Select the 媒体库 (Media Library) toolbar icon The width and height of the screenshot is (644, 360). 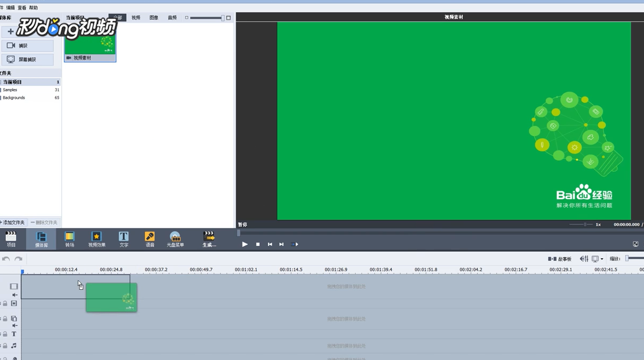[41, 239]
